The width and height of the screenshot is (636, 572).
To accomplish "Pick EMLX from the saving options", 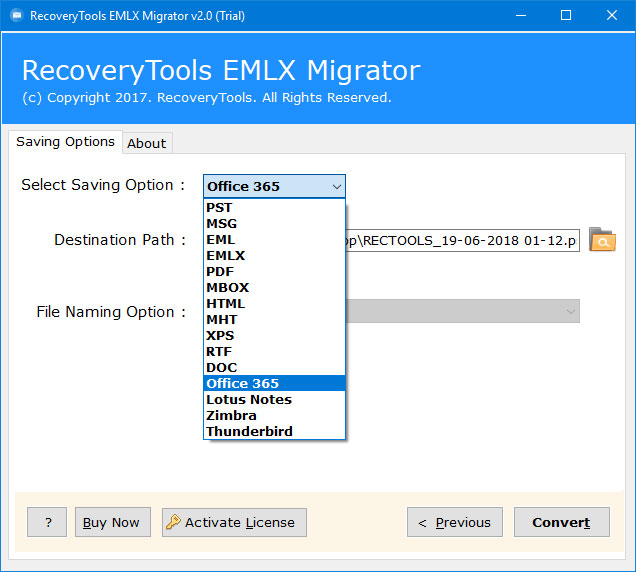I will pos(226,256).
